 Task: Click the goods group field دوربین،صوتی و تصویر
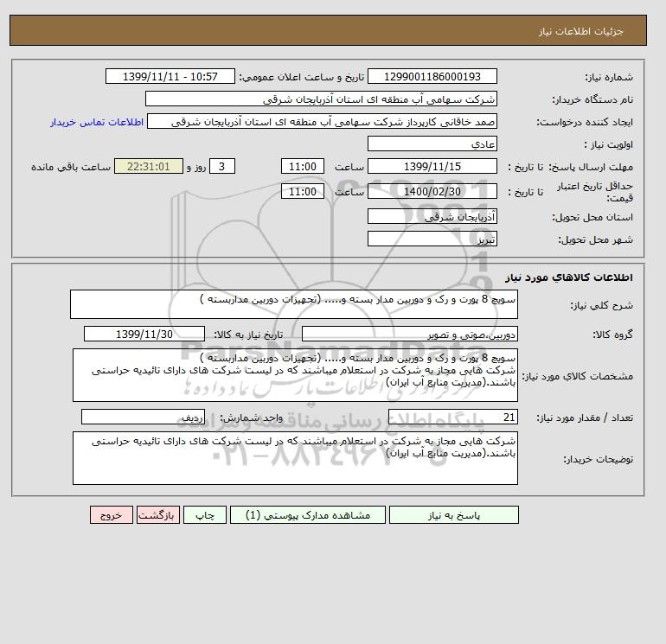[x=410, y=334]
